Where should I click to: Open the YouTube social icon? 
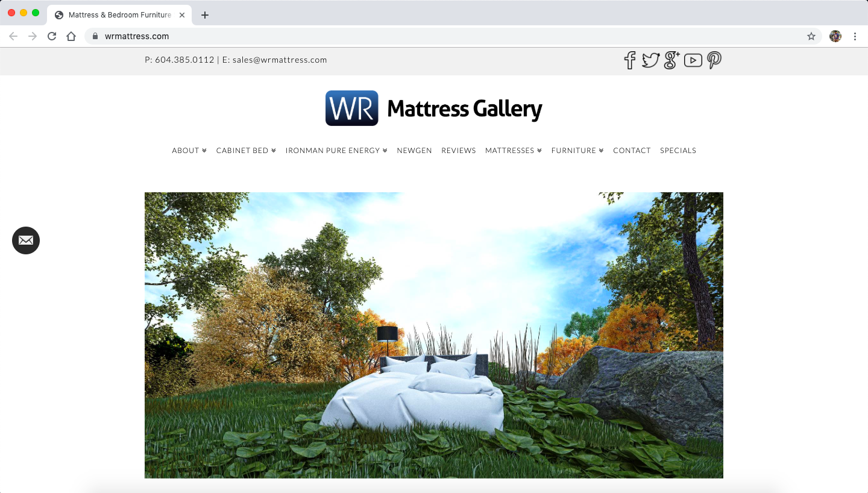coord(693,60)
